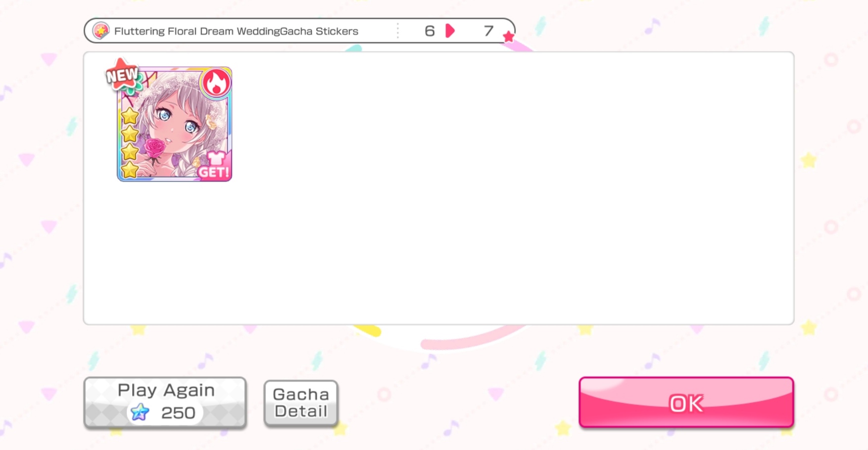The width and height of the screenshot is (868, 450).
Task: Click the Play Again button
Action: point(165,403)
